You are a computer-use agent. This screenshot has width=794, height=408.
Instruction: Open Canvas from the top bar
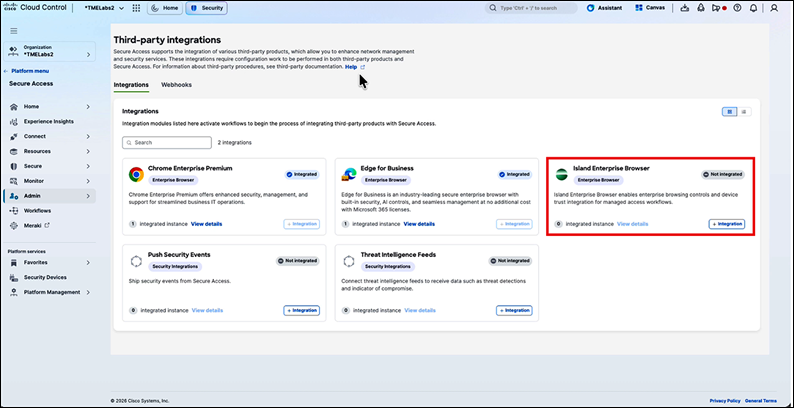(x=650, y=8)
